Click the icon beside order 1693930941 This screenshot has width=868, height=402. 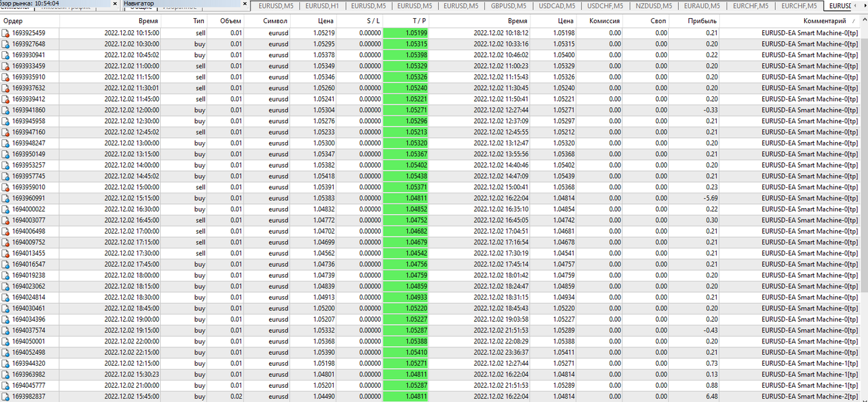pos(6,55)
